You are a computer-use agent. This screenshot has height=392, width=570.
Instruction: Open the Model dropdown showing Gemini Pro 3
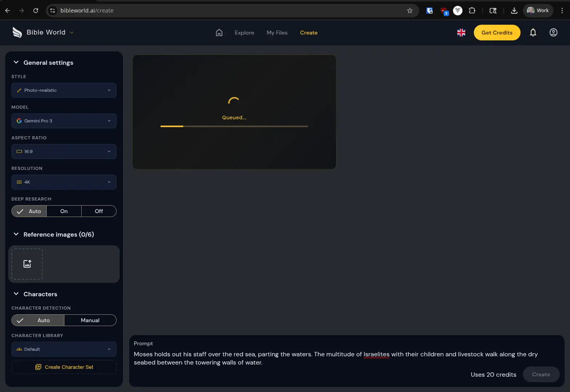pos(64,121)
